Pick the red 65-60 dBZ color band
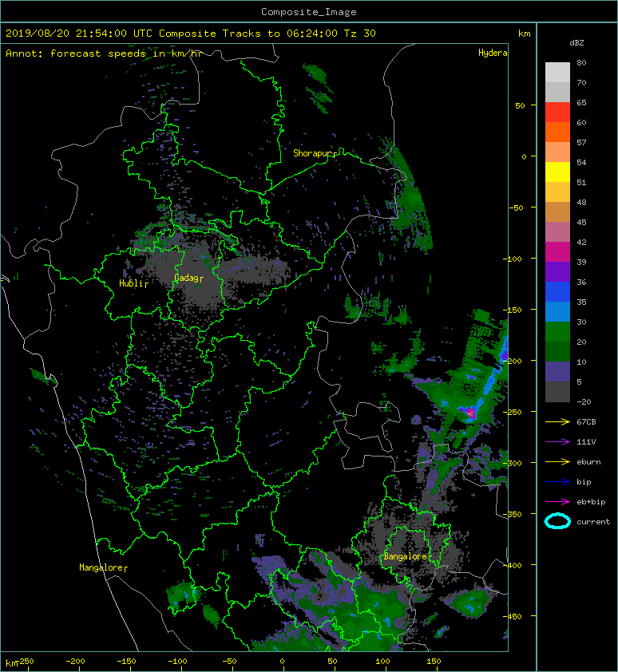The width and height of the screenshot is (618, 672). coord(557,113)
